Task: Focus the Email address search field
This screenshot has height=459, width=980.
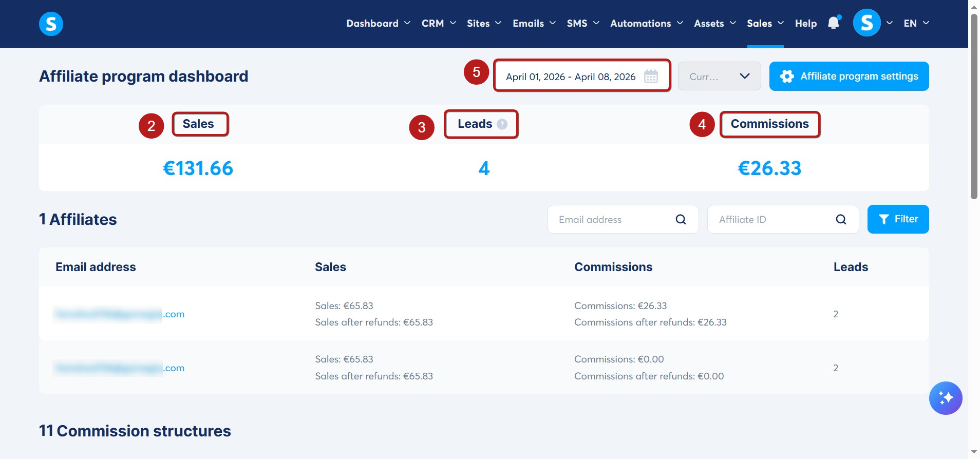Action: point(623,219)
